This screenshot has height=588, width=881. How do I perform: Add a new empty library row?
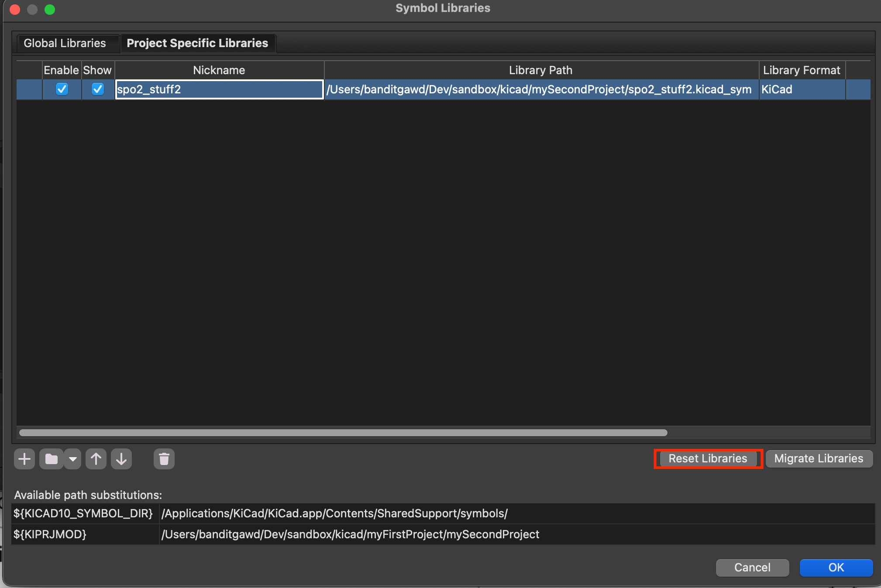[x=24, y=459]
